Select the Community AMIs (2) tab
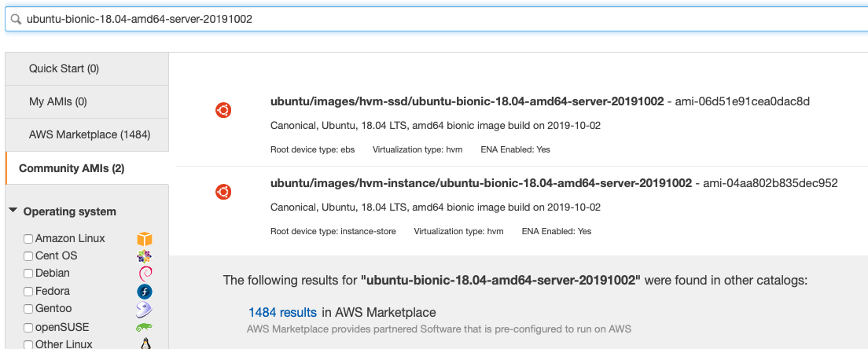This screenshot has height=349, width=868. (87, 168)
